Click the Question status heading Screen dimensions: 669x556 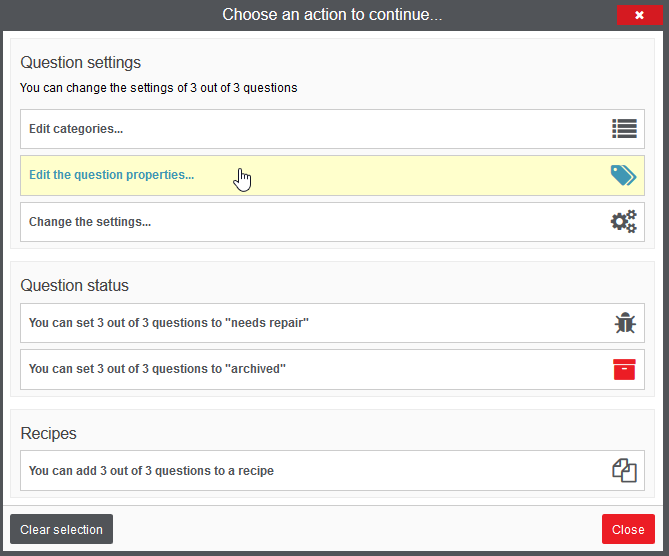click(x=74, y=285)
